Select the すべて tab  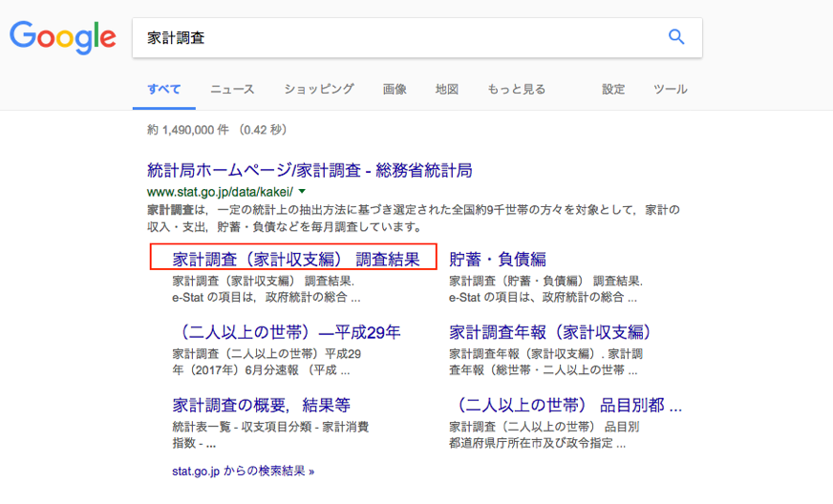[x=164, y=89]
